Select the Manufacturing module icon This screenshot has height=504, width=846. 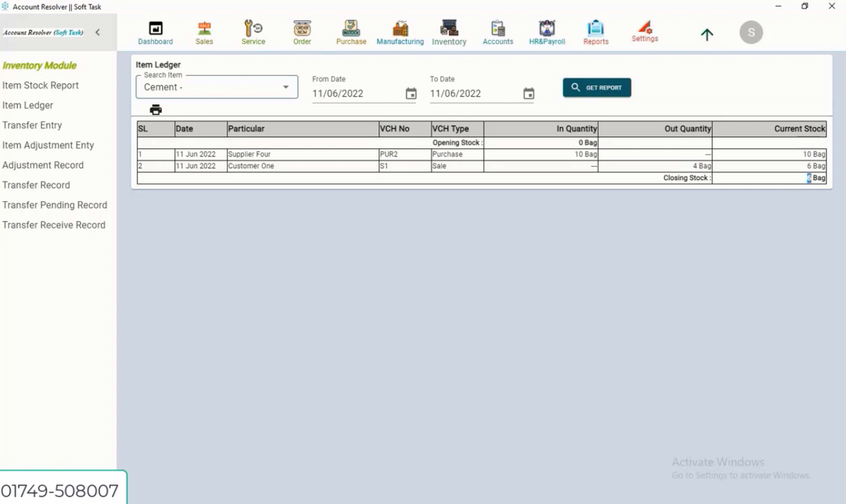click(400, 32)
